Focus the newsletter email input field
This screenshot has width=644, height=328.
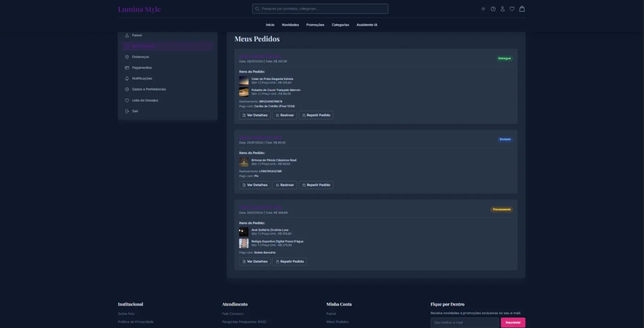pos(465,322)
